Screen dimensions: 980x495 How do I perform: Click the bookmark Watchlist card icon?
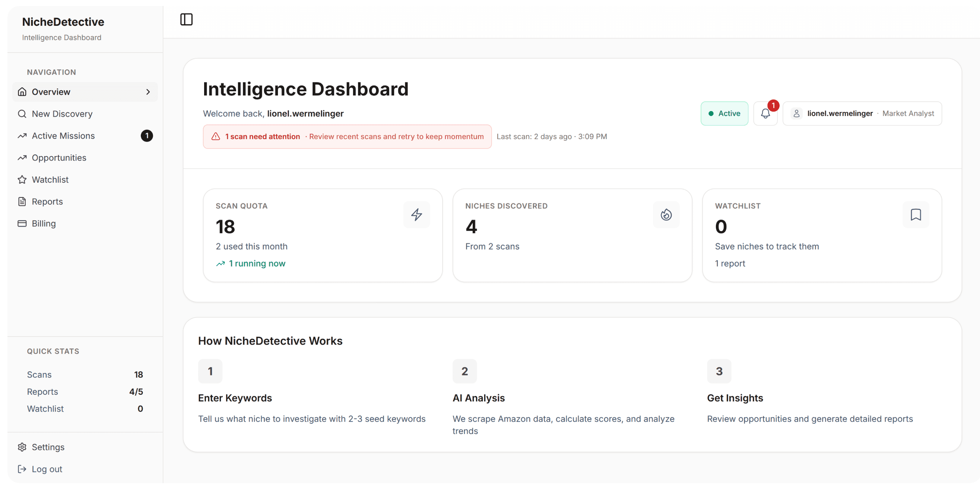click(x=915, y=214)
